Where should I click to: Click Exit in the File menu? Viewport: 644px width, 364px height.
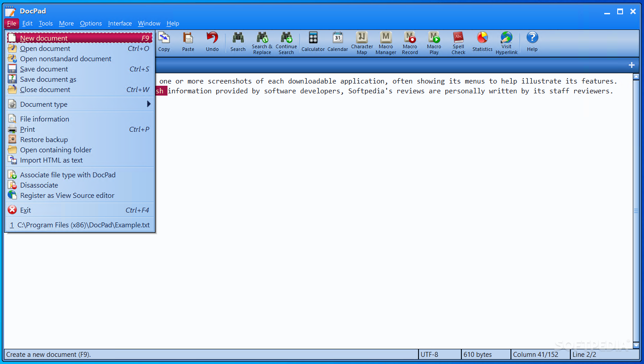click(x=80, y=210)
